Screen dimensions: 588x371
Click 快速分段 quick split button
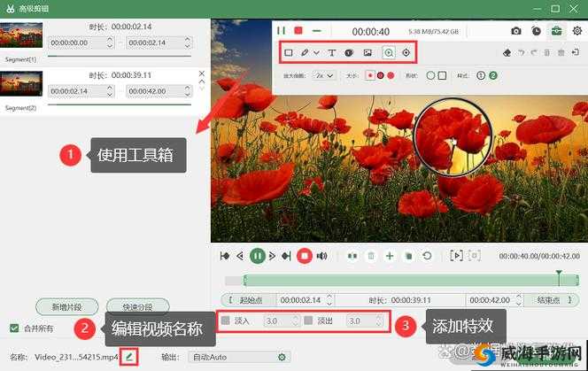click(137, 307)
